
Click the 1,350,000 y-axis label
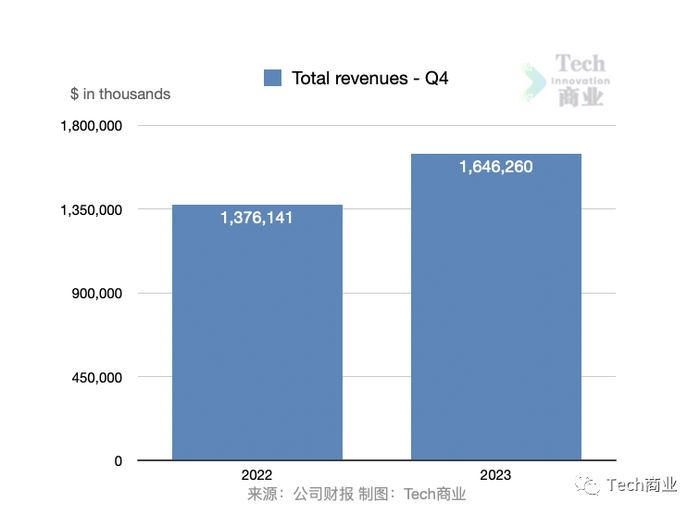click(91, 210)
